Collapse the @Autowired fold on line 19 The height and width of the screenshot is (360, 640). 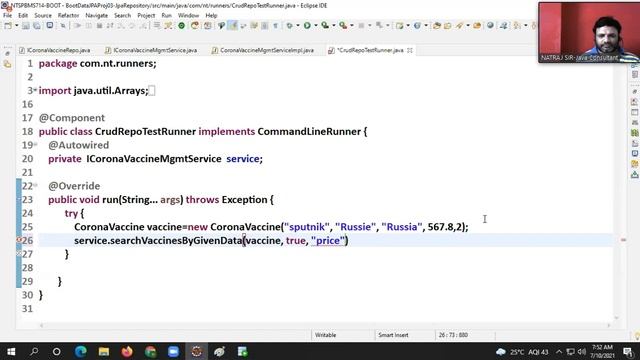click(36, 144)
